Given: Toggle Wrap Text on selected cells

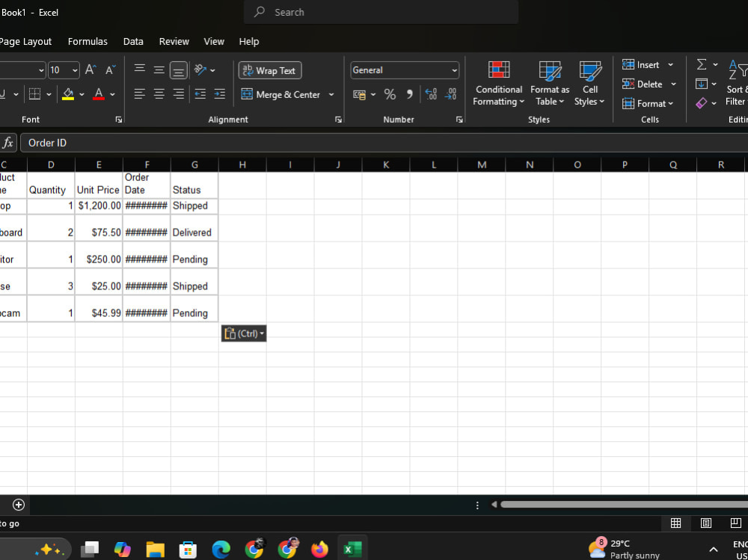Looking at the screenshot, I should click(270, 70).
